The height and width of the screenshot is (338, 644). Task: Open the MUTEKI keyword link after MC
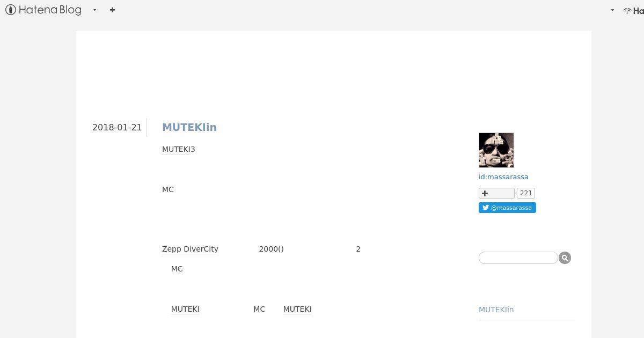(297, 309)
